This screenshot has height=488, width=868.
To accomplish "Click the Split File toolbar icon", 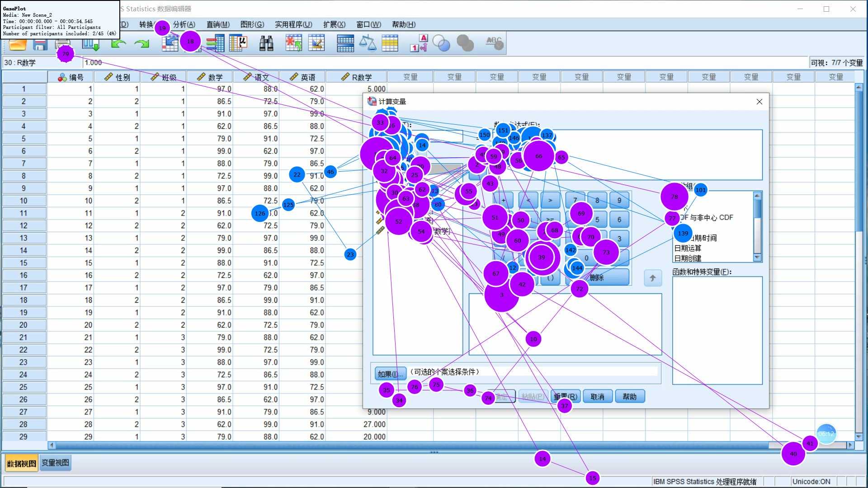I will 345,44.
